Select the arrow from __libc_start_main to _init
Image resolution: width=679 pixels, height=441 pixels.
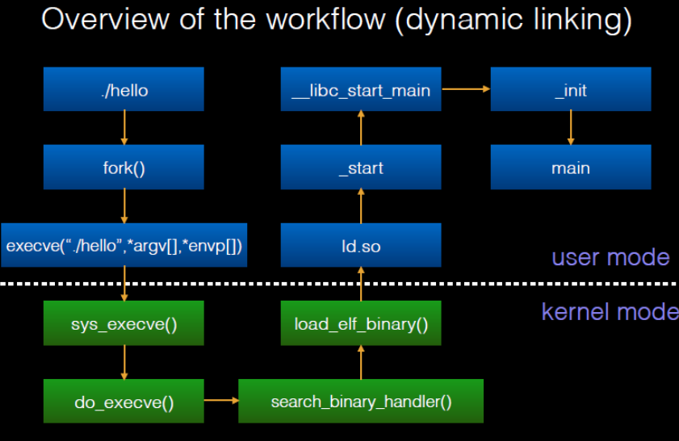click(465, 90)
